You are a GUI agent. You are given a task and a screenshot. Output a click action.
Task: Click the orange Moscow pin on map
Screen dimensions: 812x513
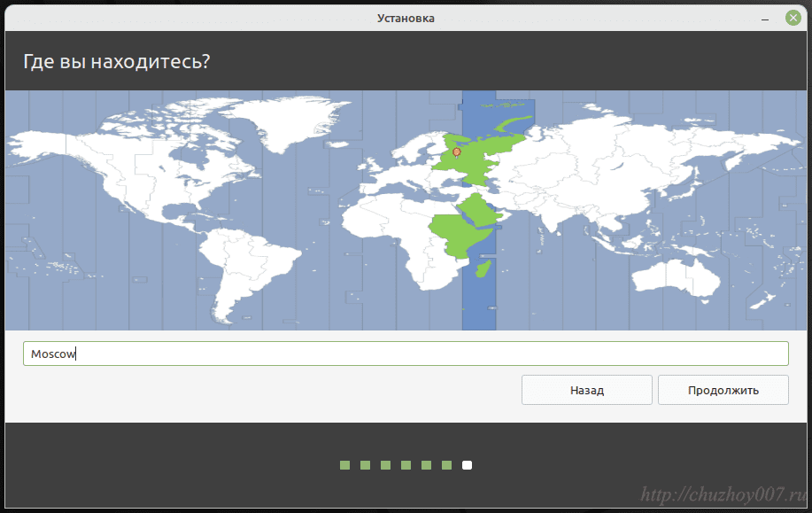coord(457,152)
